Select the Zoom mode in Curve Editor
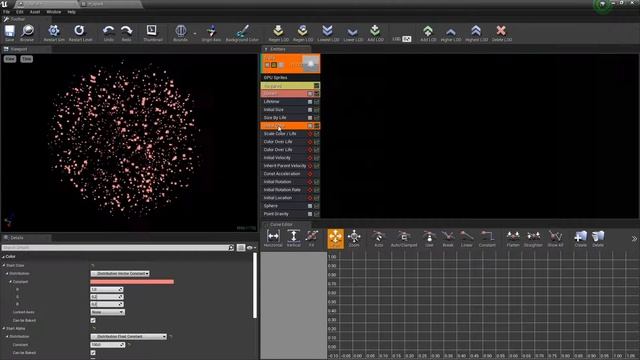Image resolution: width=640 pixels, height=360 pixels. pos(354,238)
